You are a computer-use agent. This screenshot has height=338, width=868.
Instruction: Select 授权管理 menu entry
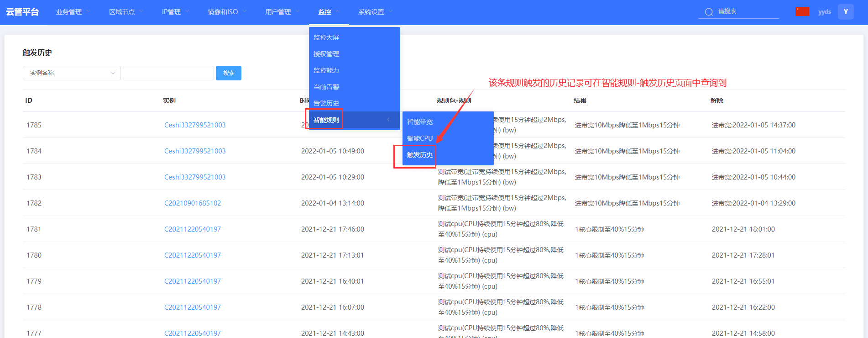coord(354,54)
